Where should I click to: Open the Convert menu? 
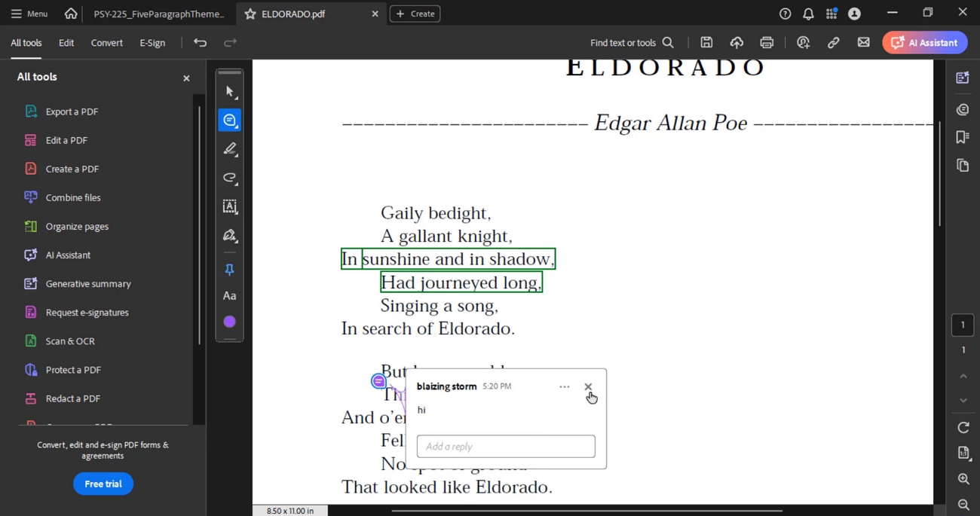(x=107, y=43)
